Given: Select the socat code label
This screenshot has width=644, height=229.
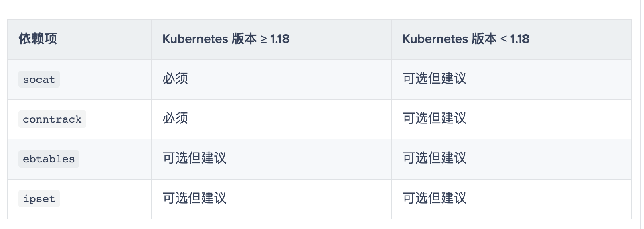Looking at the screenshot, I should click(x=39, y=80).
